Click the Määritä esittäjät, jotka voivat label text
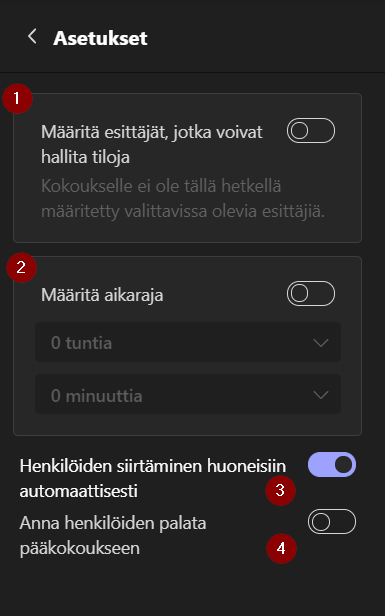The image size is (385, 616). (152, 132)
